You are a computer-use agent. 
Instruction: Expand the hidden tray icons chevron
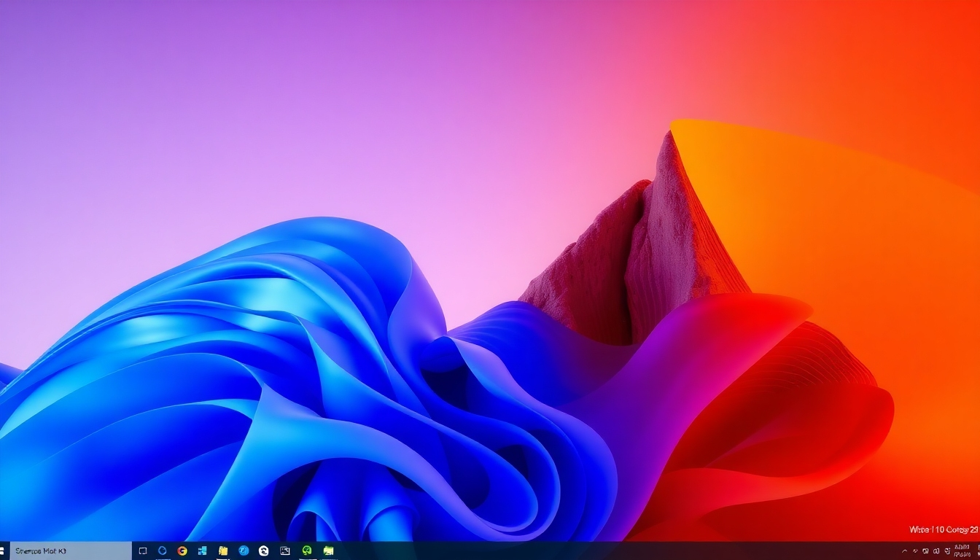(905, 551)
